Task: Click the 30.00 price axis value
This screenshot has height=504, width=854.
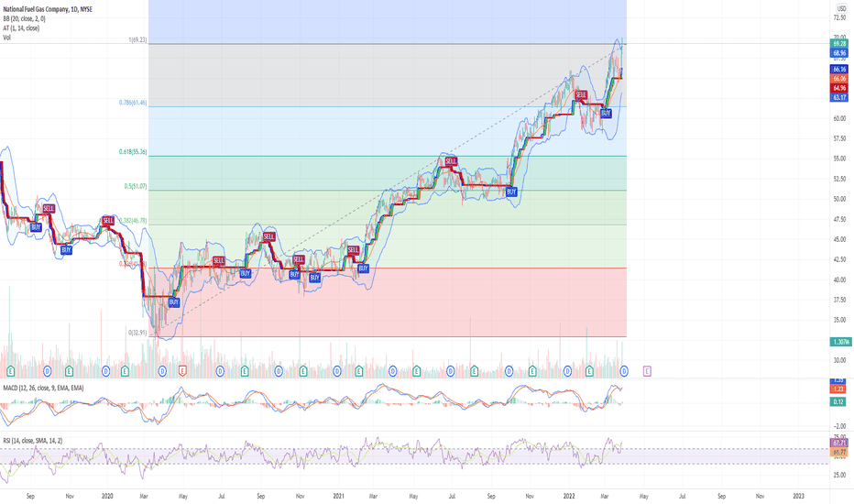Action: pos(839,360)
